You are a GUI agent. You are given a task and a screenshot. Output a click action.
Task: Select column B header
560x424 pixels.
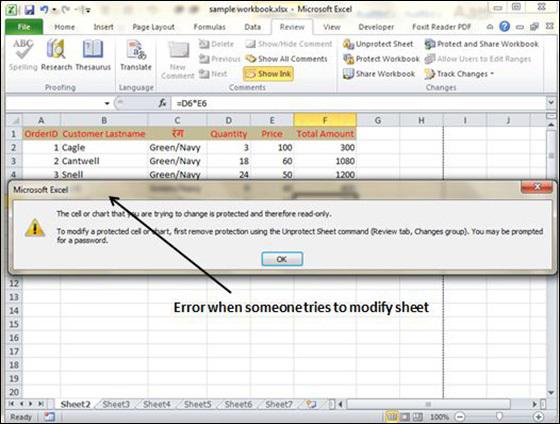[104, 120]
